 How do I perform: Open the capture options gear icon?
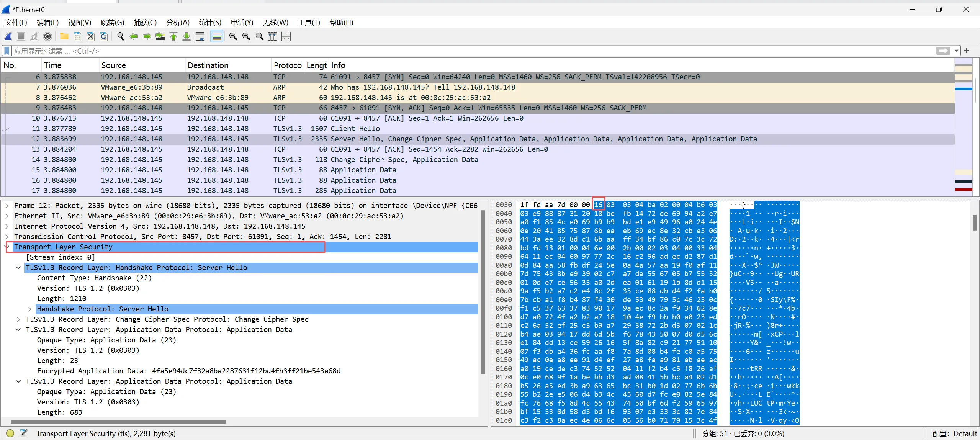[47, 36]
